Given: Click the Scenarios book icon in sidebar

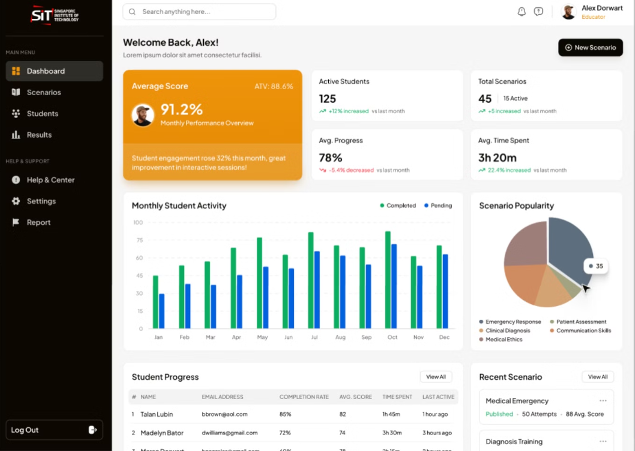Looking at the screenshot, I should [x=16, y=92].
